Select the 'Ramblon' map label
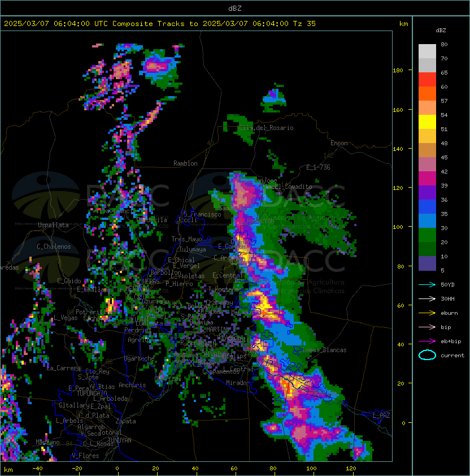 tap(185, 163)
